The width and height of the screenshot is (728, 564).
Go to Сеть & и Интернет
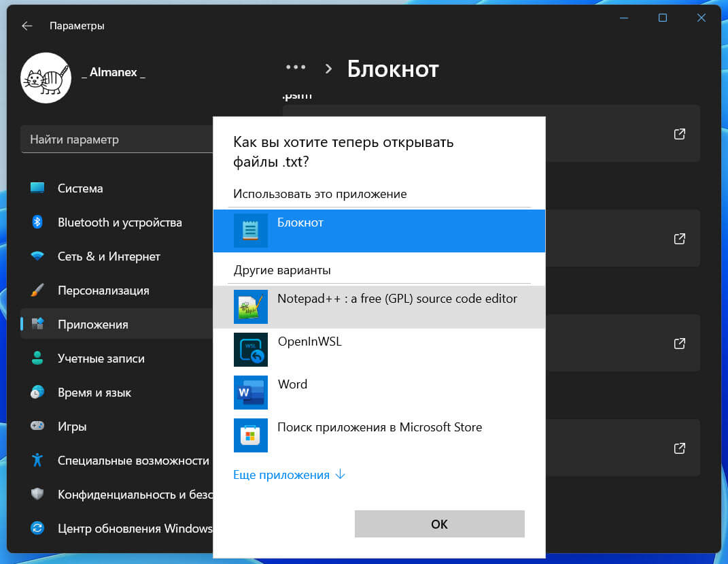116,256
